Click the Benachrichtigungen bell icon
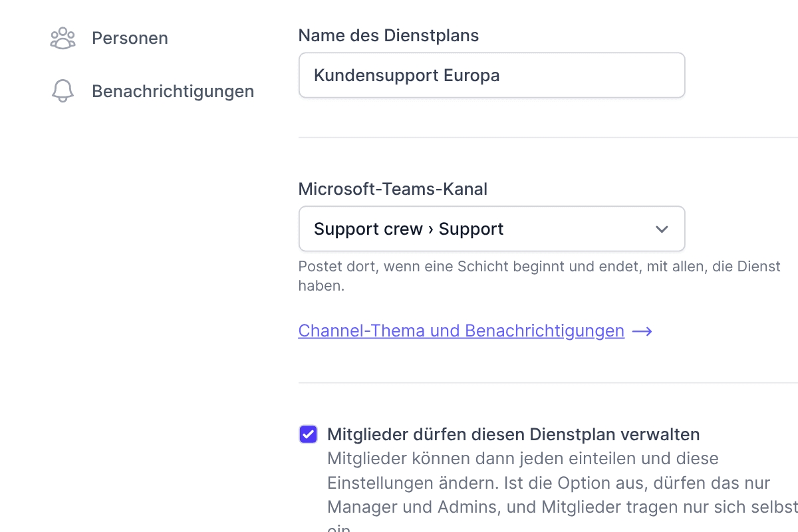This screenshot has width=798, height=532. click(x=63, y=91)
